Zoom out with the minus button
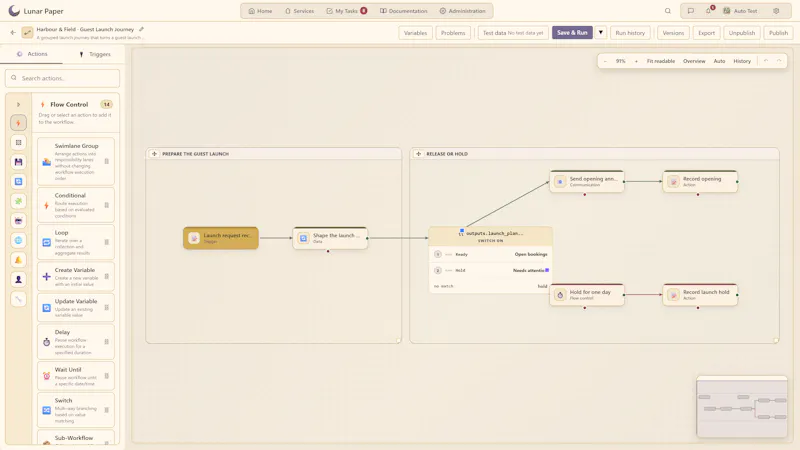 (605, 61)
